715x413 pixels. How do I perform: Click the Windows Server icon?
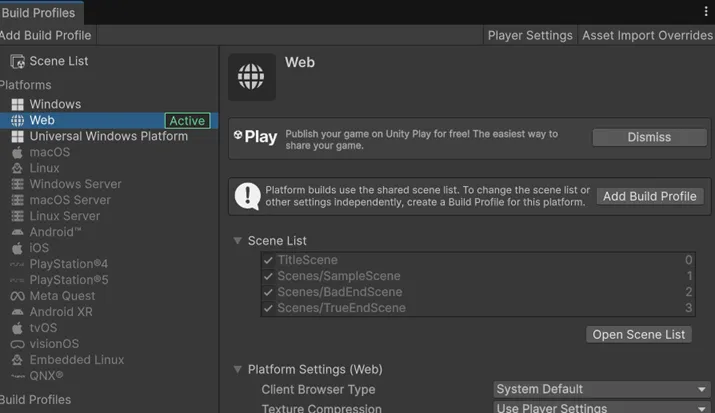pos(17,184)
